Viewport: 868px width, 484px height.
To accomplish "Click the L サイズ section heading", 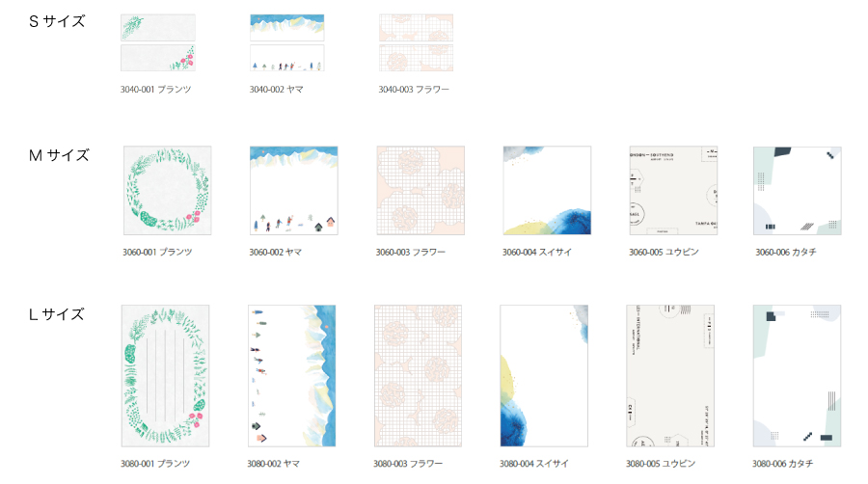I will [x=57, y=314].
